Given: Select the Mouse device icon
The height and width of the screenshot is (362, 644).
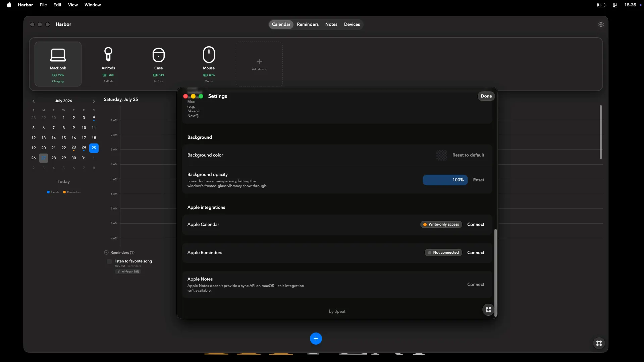Looking at the screenshot, I should click(209, 55).
